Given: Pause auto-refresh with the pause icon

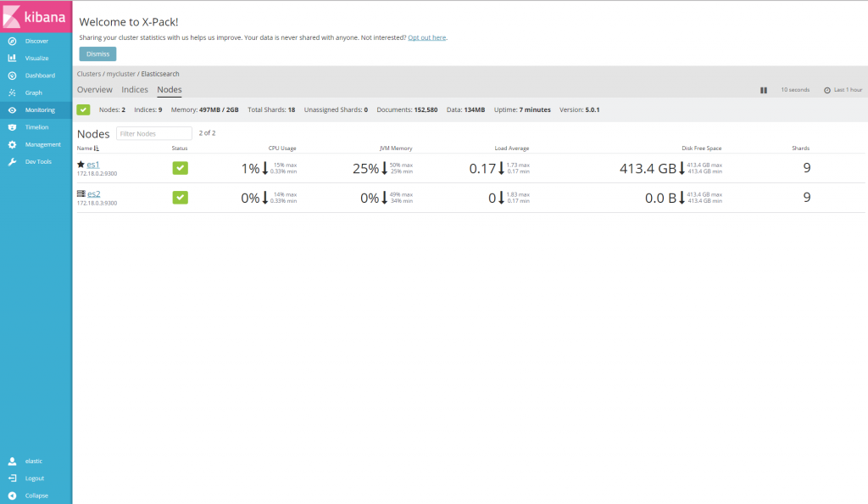Looking at the screenshot, I should [x=764, y=90].
